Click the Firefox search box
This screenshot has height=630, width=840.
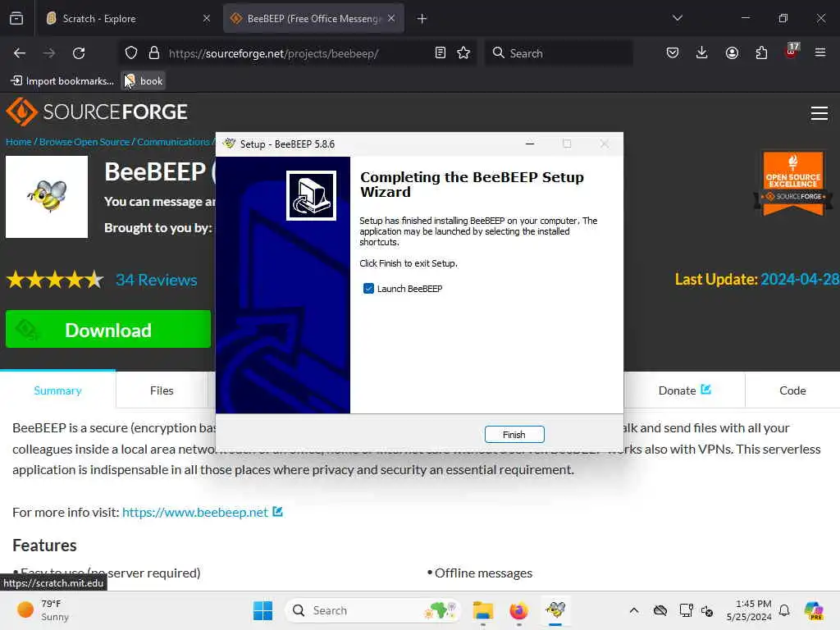pyautogui.click(x=559, y=53)
